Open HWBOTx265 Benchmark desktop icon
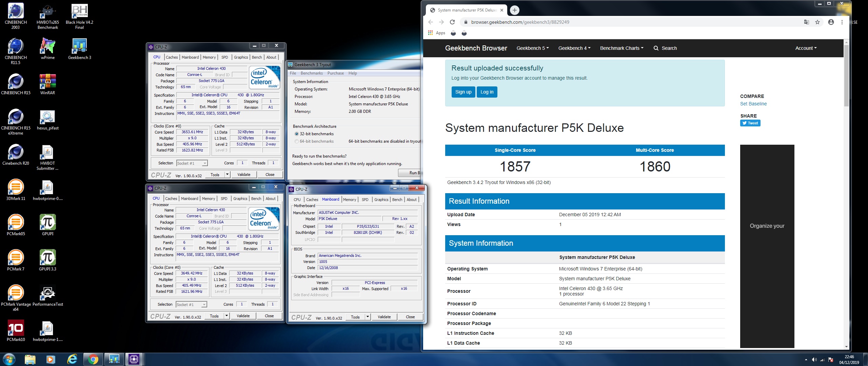The image size is (868, 366). click(47, 16)
